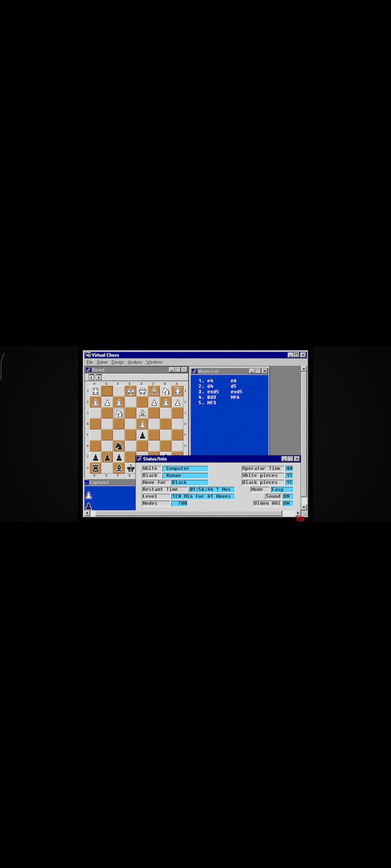391x868 pixels.
Task: Click main window horizontal scrollbar left arrow
Action: tap(87, 513)
